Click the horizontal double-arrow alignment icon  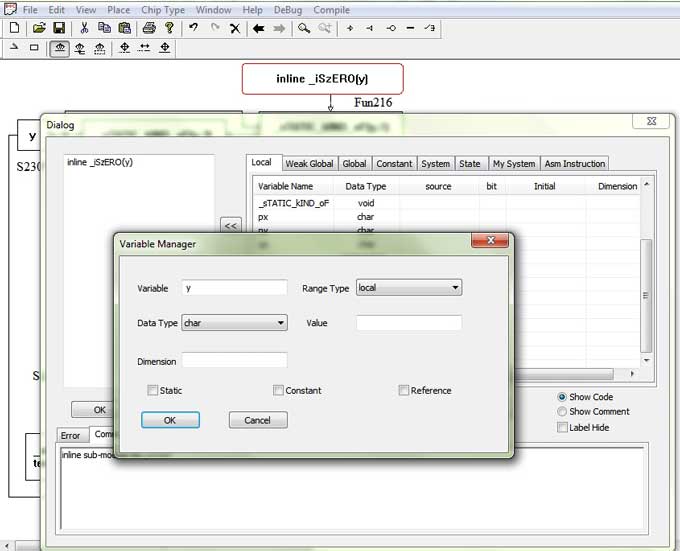(x=144, y=48)
